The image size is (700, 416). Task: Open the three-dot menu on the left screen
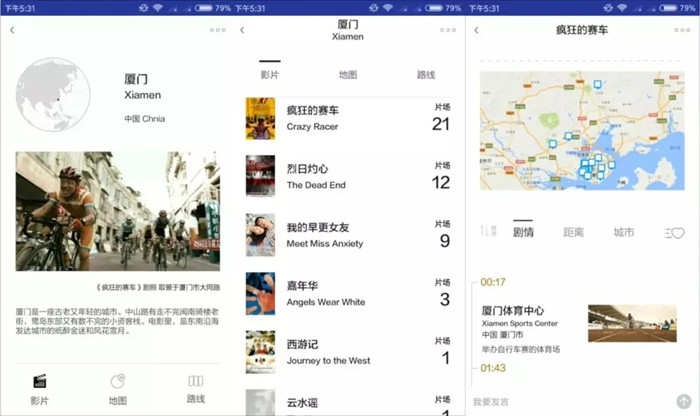(217, 30)
